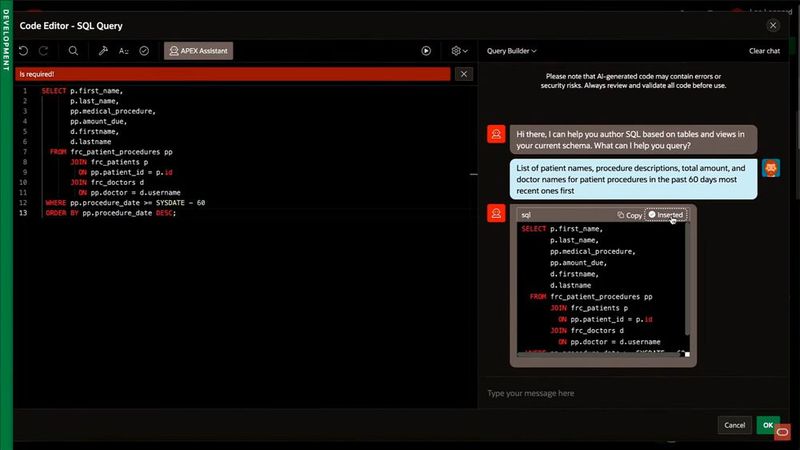Run the SQL query play icon
The image size is (800, 450).
point(426,51)
